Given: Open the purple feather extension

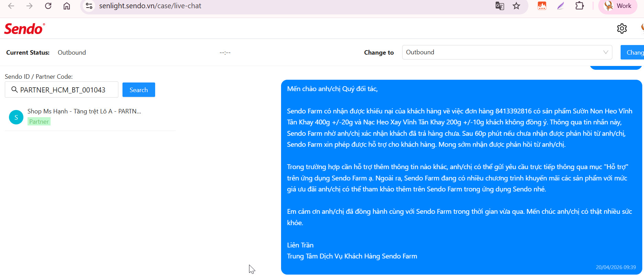Looking at the screenshot, I should pos(561,6).
